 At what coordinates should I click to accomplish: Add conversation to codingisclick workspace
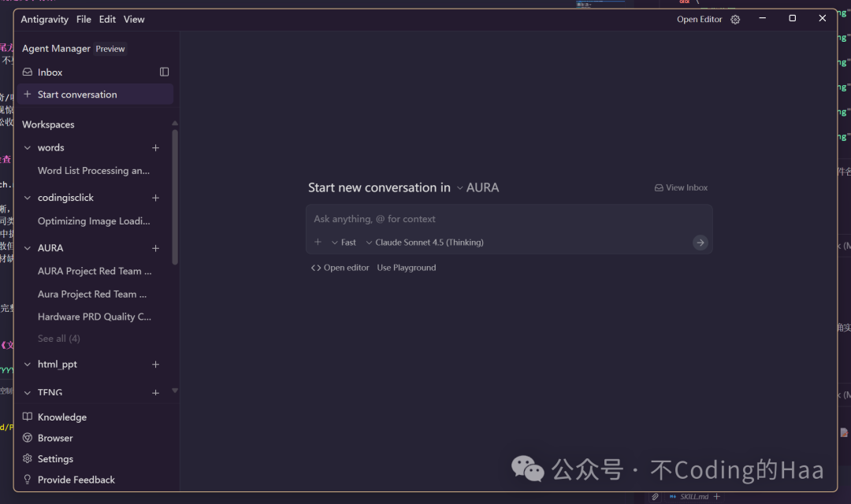tap(155, 198)
